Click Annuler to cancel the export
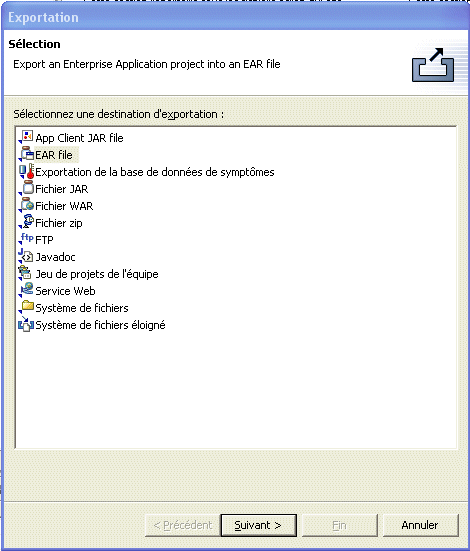This screenshot has height=551, width=470. tap(420, 525)
